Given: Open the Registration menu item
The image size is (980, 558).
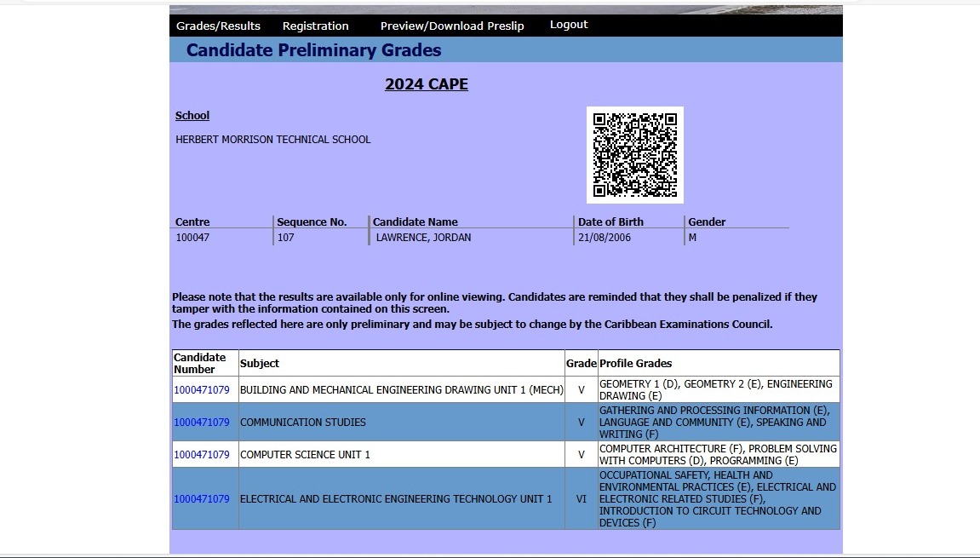Looking at the screenshot, I should (315, 26).
